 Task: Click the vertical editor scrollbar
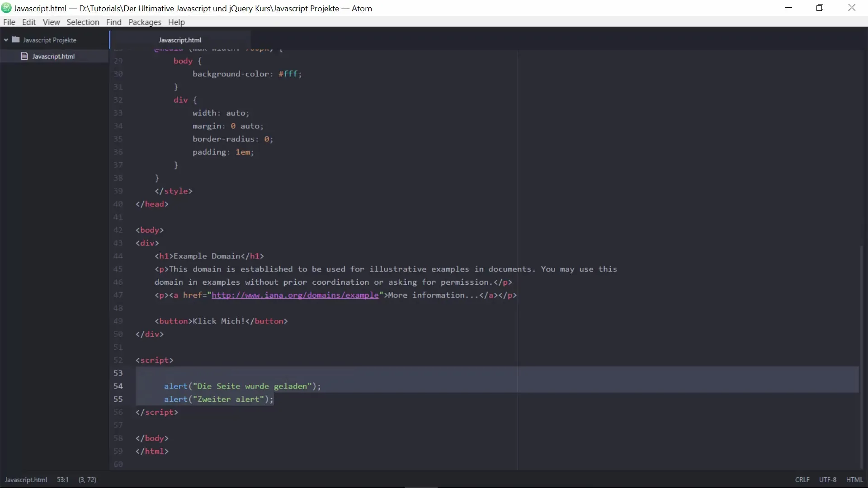coord(861,357)
